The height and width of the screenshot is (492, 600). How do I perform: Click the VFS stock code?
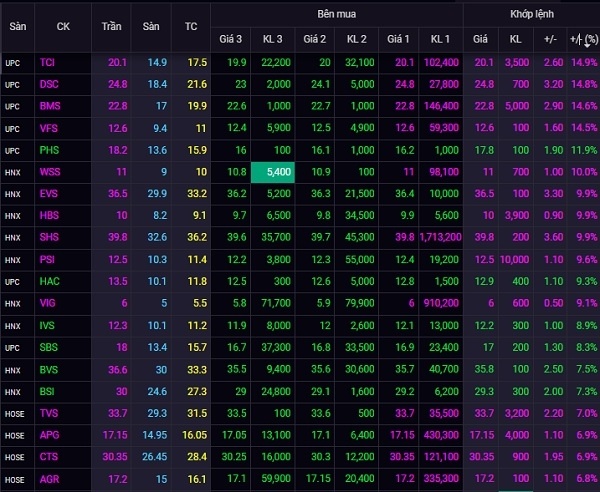[x=49, y=128]
